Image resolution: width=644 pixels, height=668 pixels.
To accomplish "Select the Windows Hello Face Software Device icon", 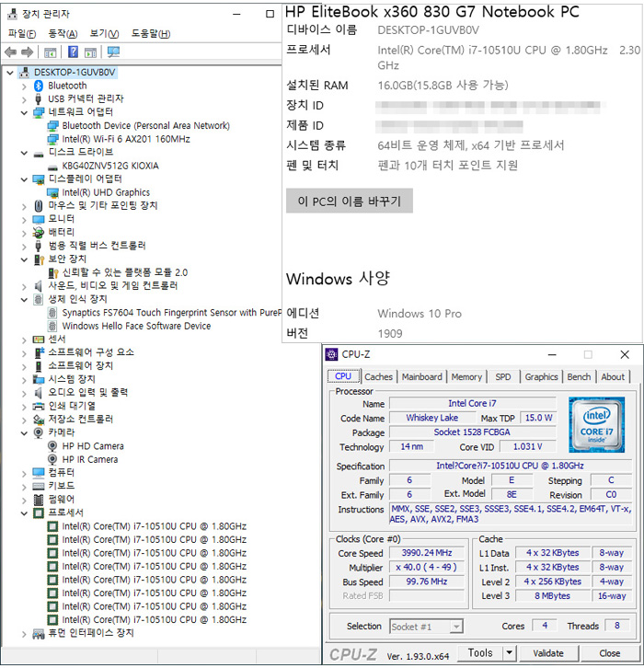I will click(52, 326).
